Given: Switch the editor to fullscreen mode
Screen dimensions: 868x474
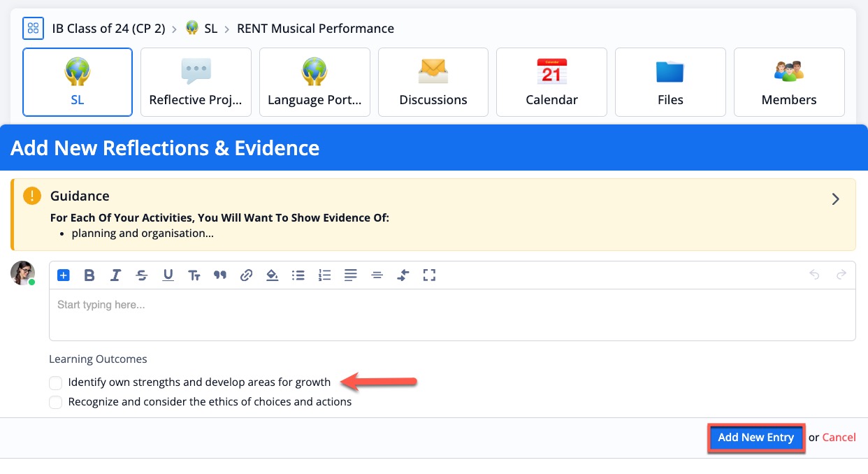Looking at the screenshot, I should [429, 275].
